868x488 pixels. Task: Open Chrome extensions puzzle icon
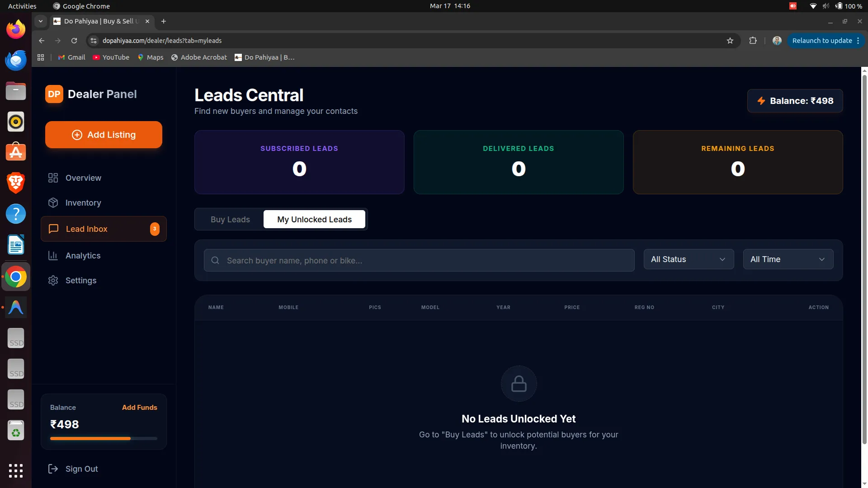[x=753, y=41]
